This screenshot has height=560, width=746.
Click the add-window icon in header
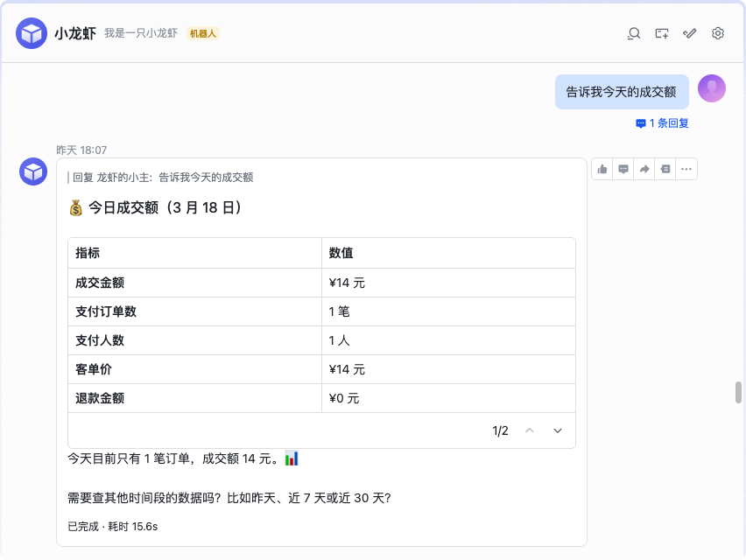[662, 34]
